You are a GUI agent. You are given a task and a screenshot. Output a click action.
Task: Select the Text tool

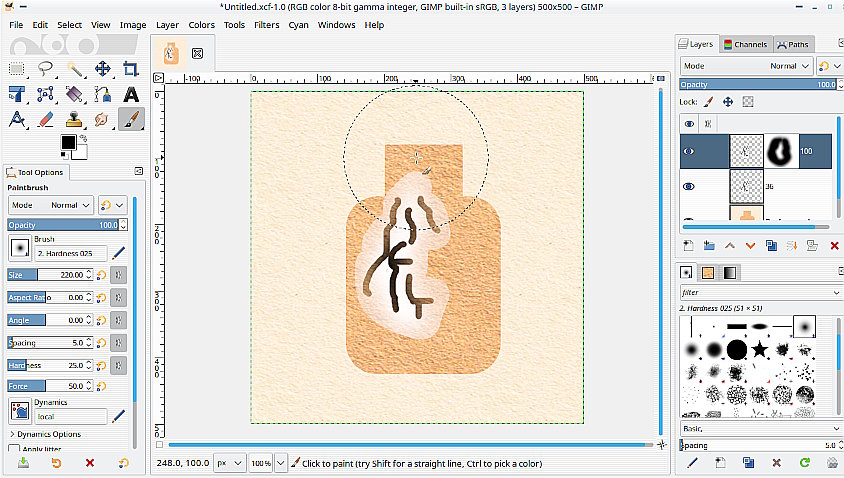131,94
